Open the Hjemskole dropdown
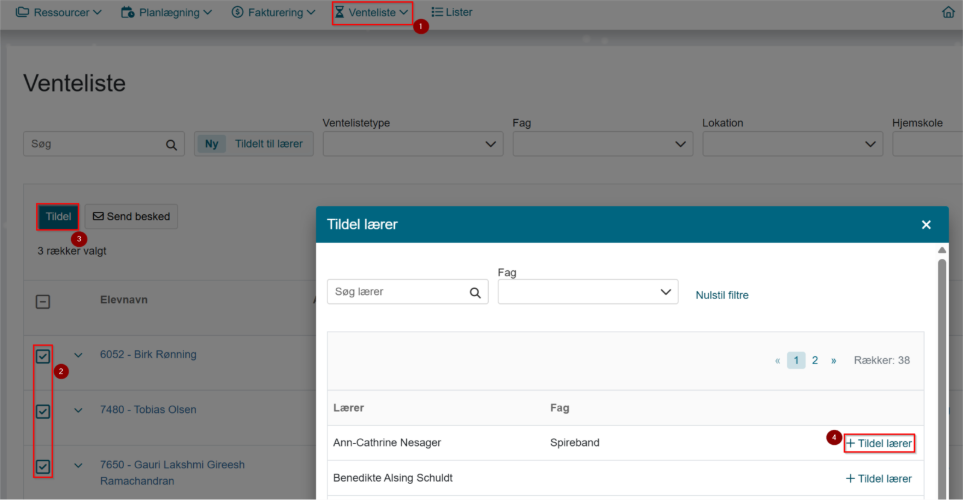Viewport: 963px width, 501px height. (x=927, y=144)
